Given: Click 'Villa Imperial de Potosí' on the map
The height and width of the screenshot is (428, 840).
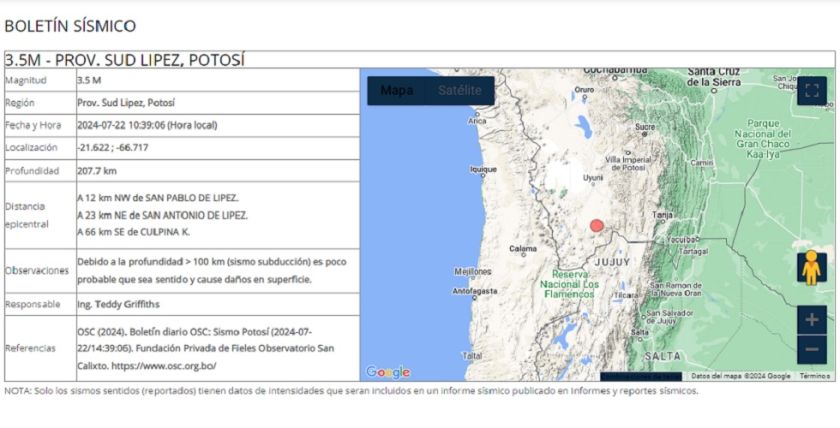Looking at the screenshot, I should coord(628,164).
